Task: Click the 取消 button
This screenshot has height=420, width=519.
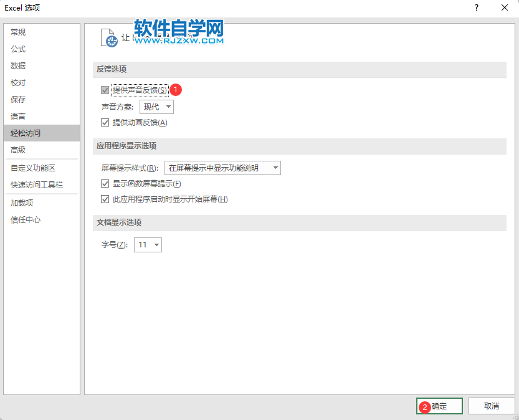Action: 492,406
